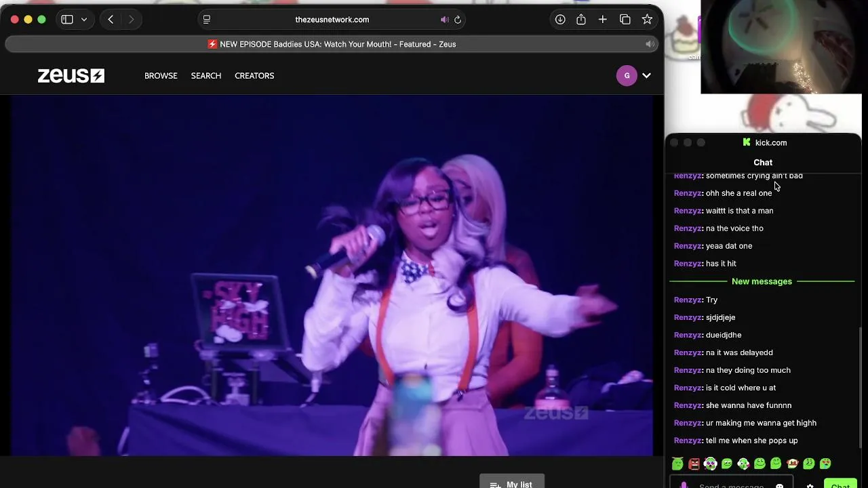This screenshot has width=868, height=488.
Task: Open the emoji picker in chat input
Action: 780,485
